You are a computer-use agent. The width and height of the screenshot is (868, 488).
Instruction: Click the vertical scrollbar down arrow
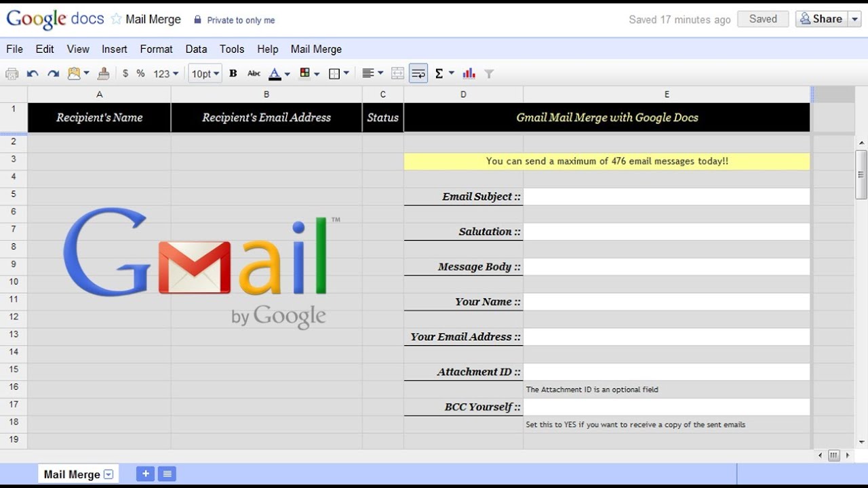pyautogui.click(x=862, y=442)
